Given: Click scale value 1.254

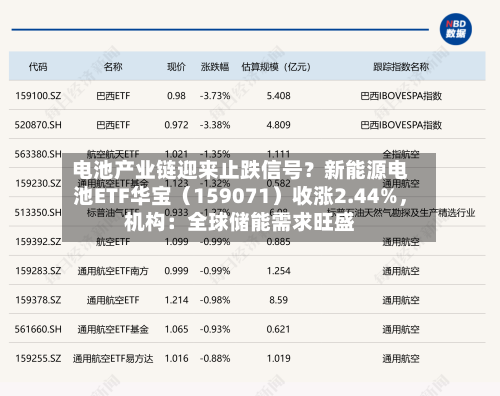Looking at the screenshot, I should tap(278, 271).
